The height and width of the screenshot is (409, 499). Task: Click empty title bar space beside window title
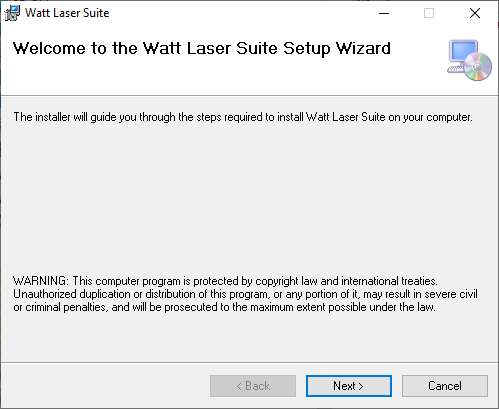click(240, 13)
